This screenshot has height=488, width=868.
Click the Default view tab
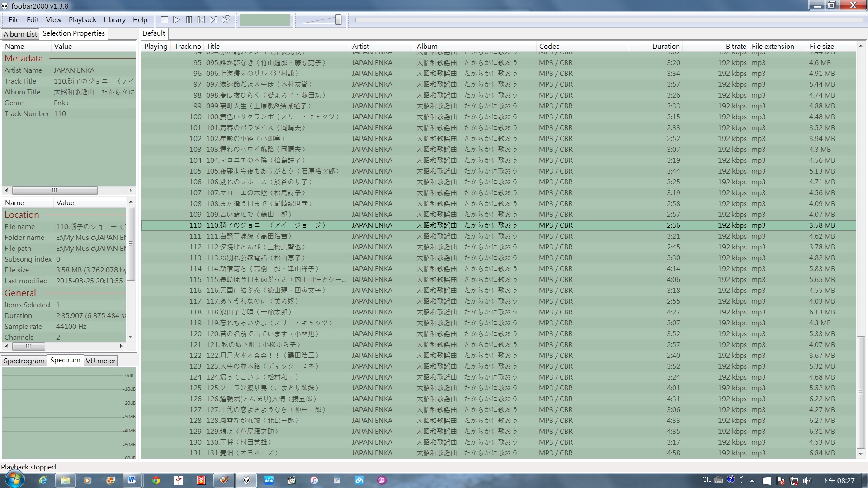tap(153, 33)
